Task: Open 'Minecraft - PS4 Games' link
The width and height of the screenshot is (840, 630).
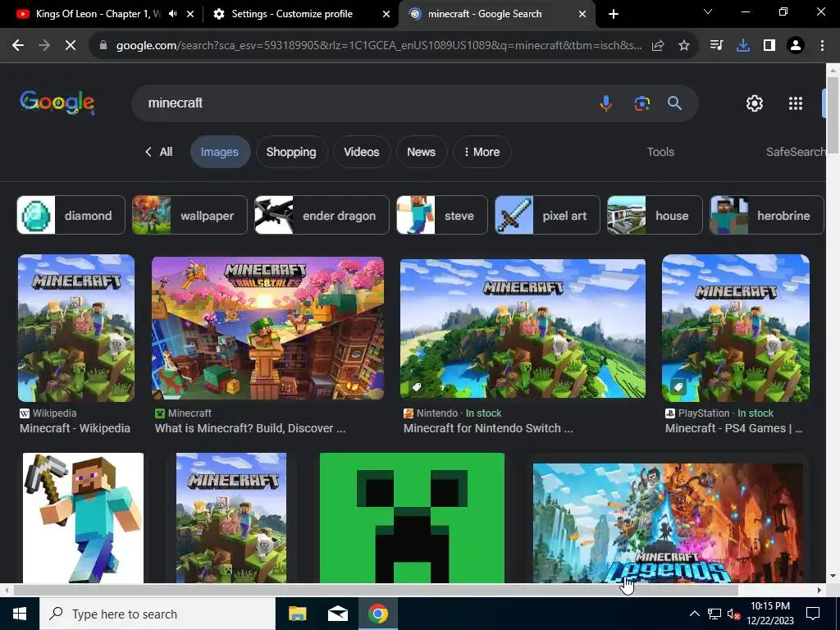Action: 733,428
